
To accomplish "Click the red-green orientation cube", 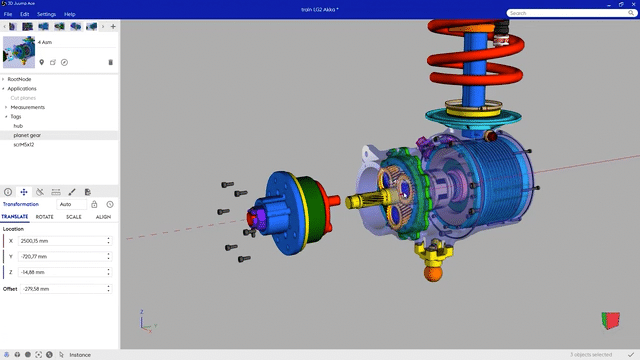I will tap(611, 320).
